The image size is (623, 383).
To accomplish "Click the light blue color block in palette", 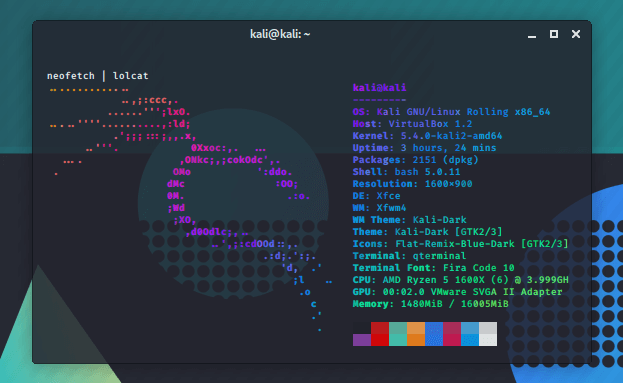I will pos(470,334).
